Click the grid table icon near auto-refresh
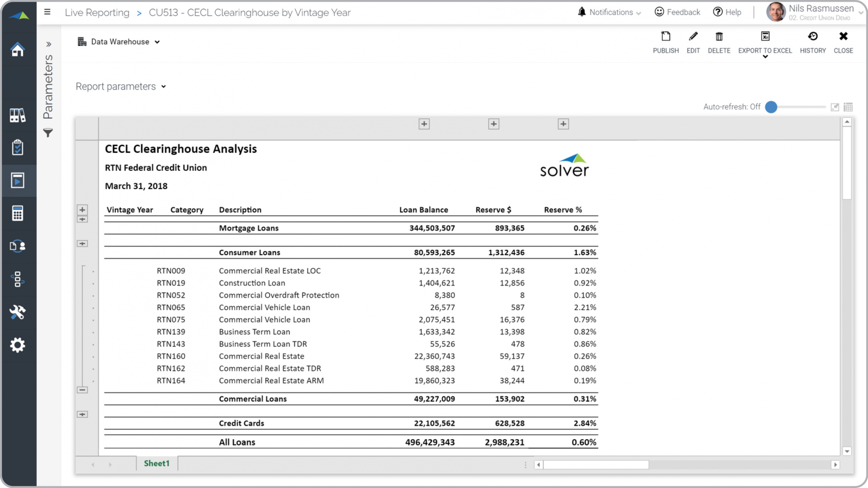This screenshot has width=868, height=488. pos(848,107)
